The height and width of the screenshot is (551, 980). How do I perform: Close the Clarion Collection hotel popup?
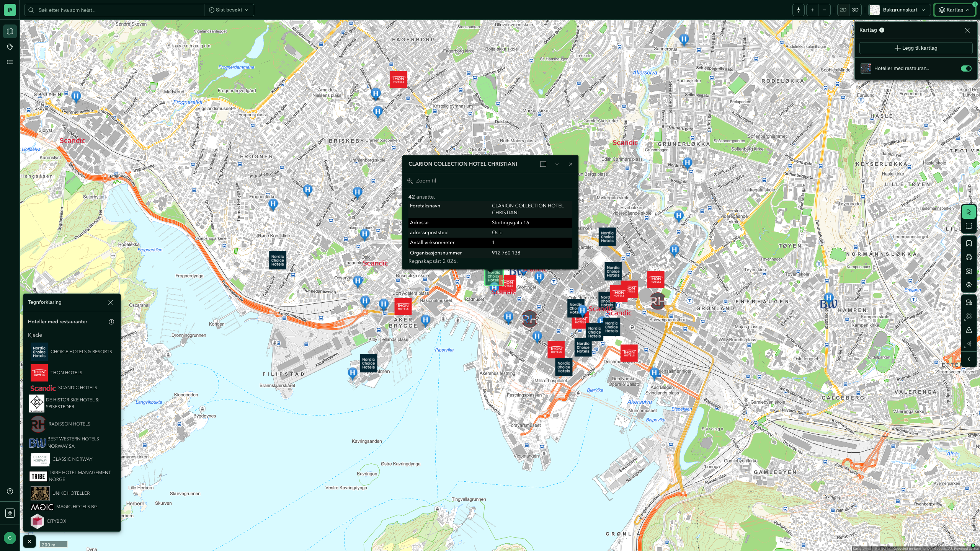[571, 164]
